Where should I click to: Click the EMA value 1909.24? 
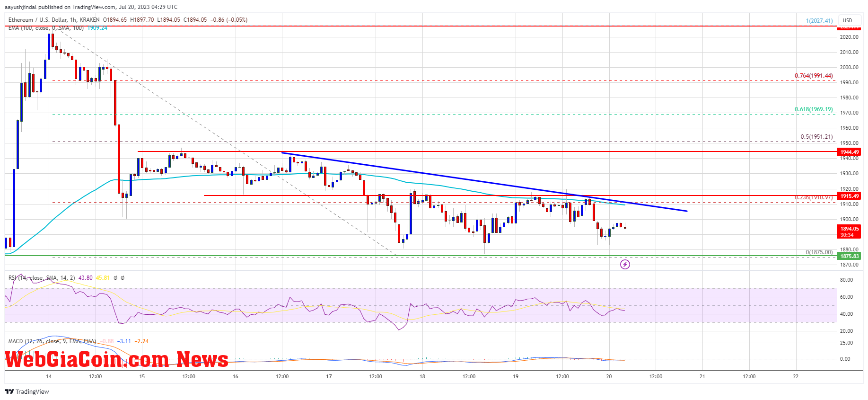click(x=97, y=28)
